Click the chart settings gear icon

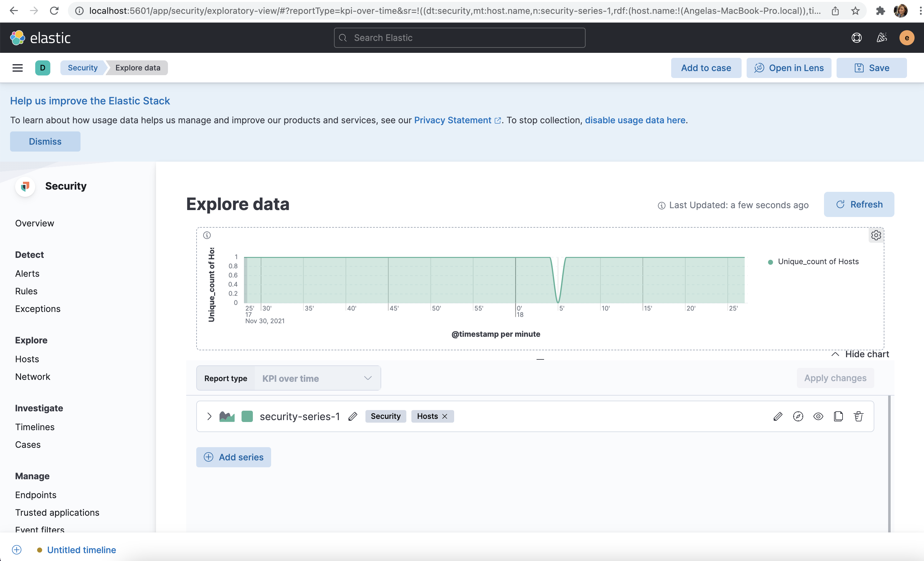click(876, 235)
